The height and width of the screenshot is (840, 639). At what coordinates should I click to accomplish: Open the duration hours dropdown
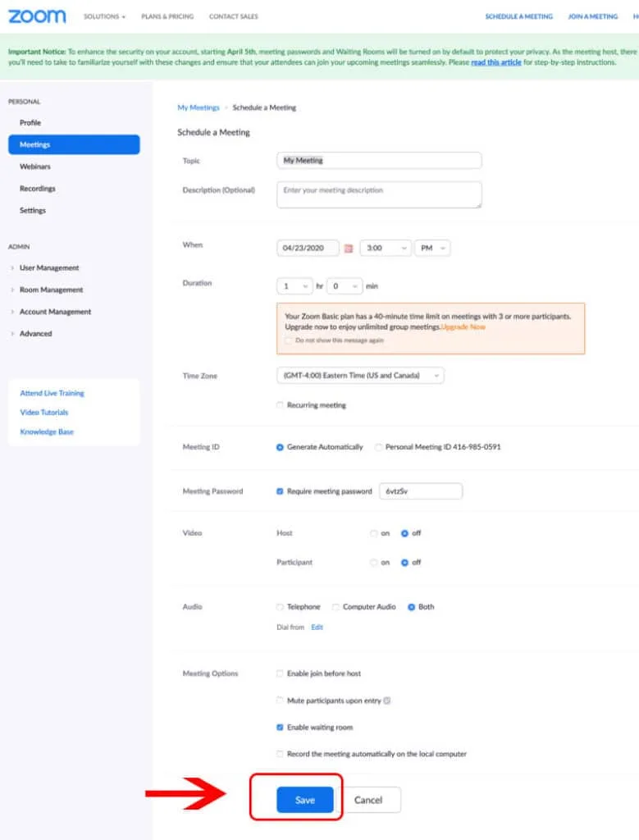(294, 286)
